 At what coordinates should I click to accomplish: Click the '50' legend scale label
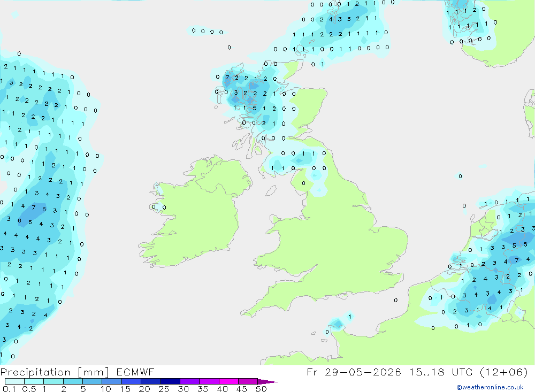tap(261, 389)
